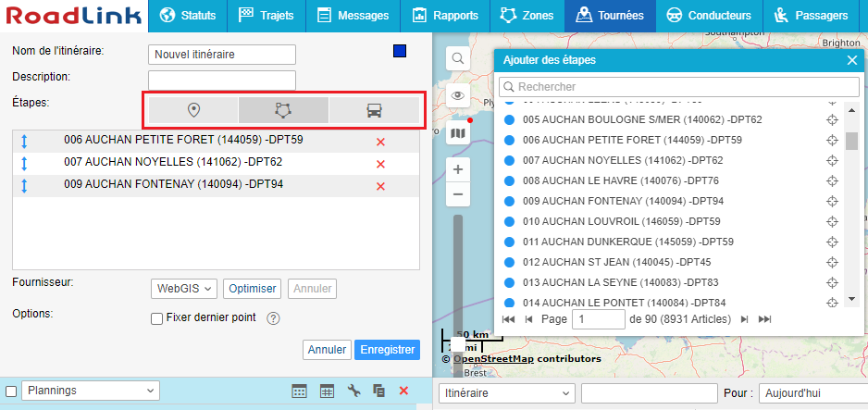Go to the Rapports tab
The height and width of the screenshot is (410, 868).
(445, 16)
